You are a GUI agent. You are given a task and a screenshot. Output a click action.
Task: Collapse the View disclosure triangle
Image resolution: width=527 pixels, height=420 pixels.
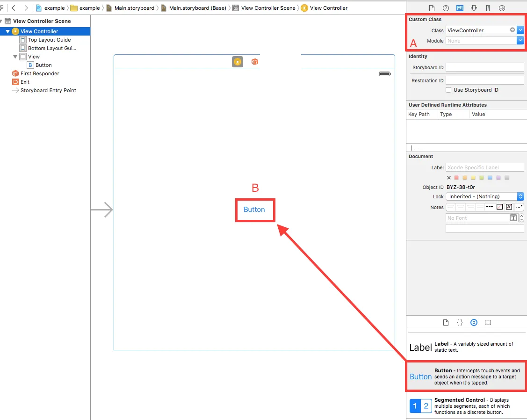pyautogui.click(x=15, y=57)
